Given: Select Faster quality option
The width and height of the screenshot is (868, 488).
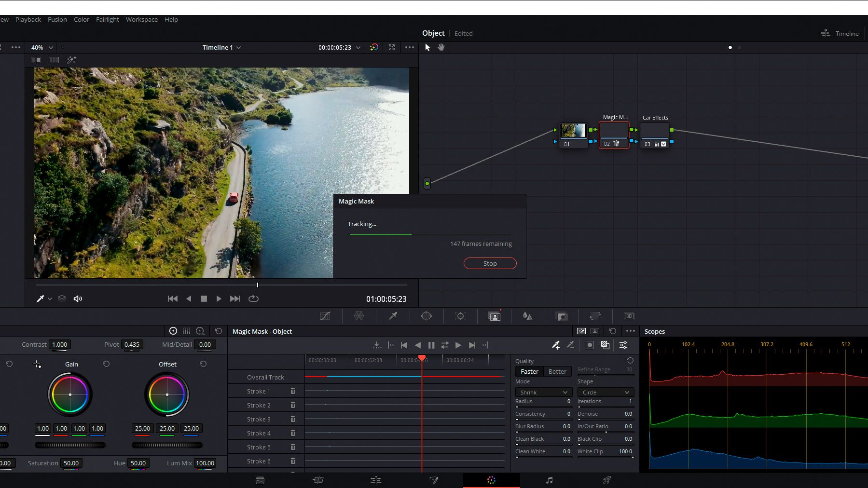Looking at the screenshot, I should coord(529,371).
